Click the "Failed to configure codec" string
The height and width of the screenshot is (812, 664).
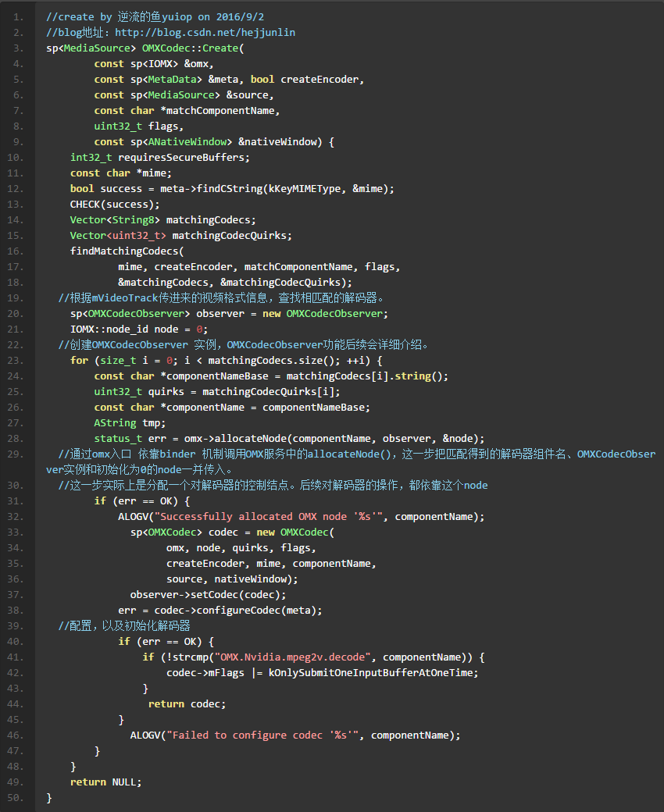262,735
